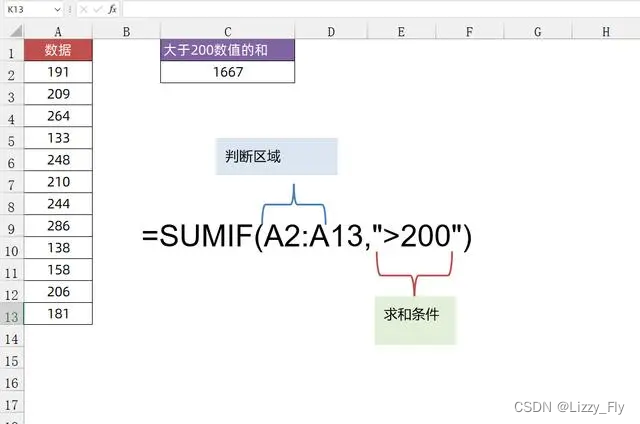
Task: Click the formula bar confirm checkmark icon
Action: tap(98, 9)
